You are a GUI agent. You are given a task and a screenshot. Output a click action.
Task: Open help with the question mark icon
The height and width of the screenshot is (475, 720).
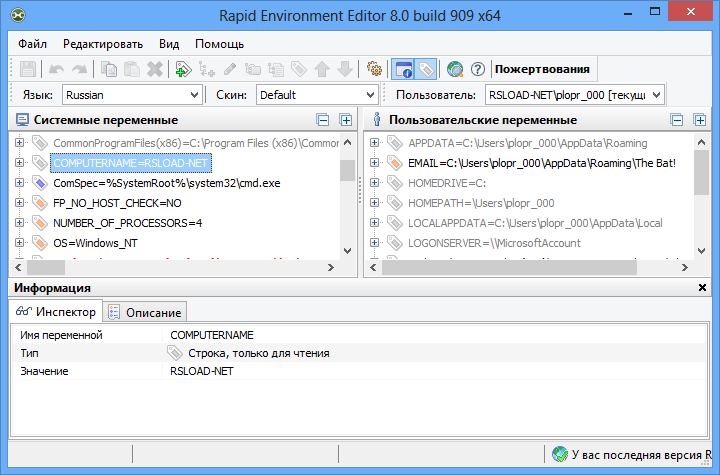(x=478, y=69)
